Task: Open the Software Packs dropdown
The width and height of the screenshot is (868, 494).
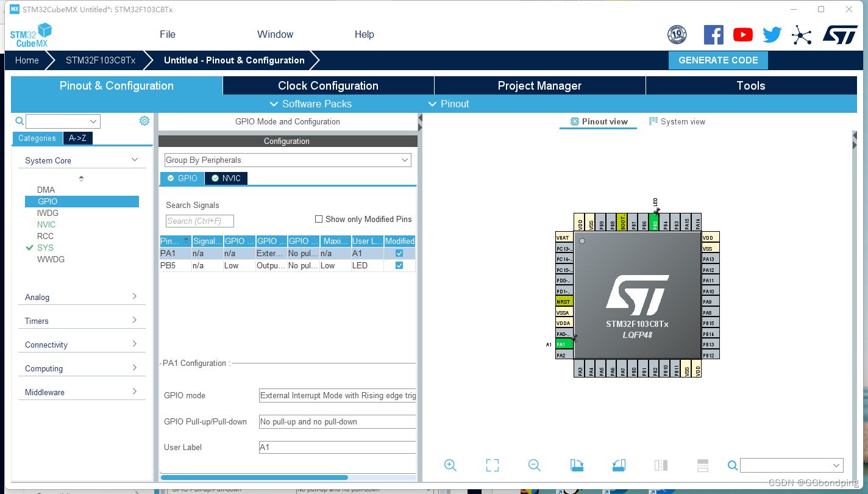Action: pyautogui.click(x=310, y=104)
